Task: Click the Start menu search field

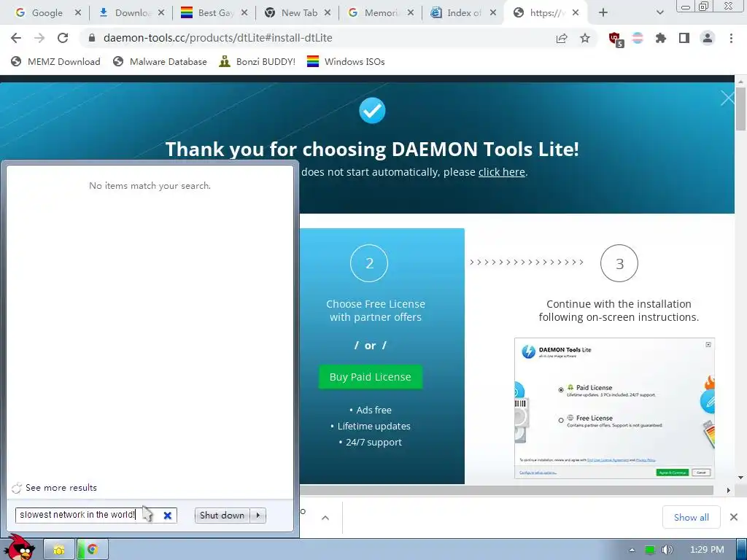Action: [x=96, y=515]
